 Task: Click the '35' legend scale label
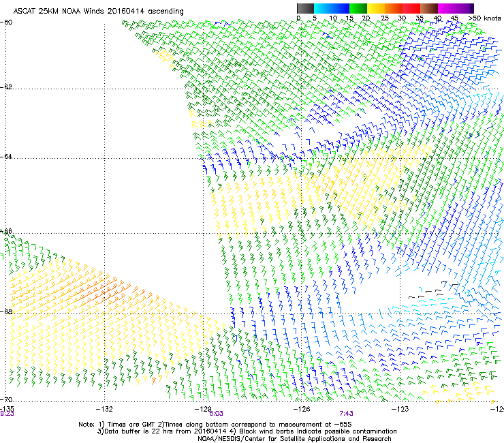(420, 18)
